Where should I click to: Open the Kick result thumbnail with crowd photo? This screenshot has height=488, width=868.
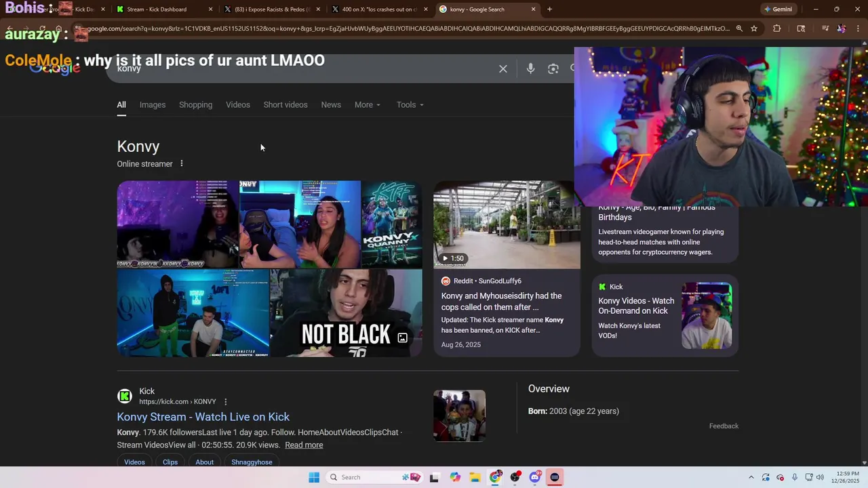point(460,415)
